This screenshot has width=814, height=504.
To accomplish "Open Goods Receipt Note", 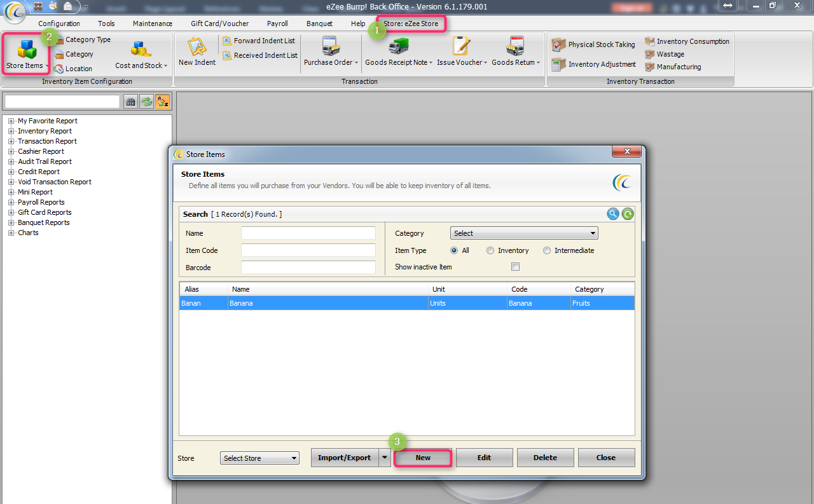I will [x=399, y=52].
